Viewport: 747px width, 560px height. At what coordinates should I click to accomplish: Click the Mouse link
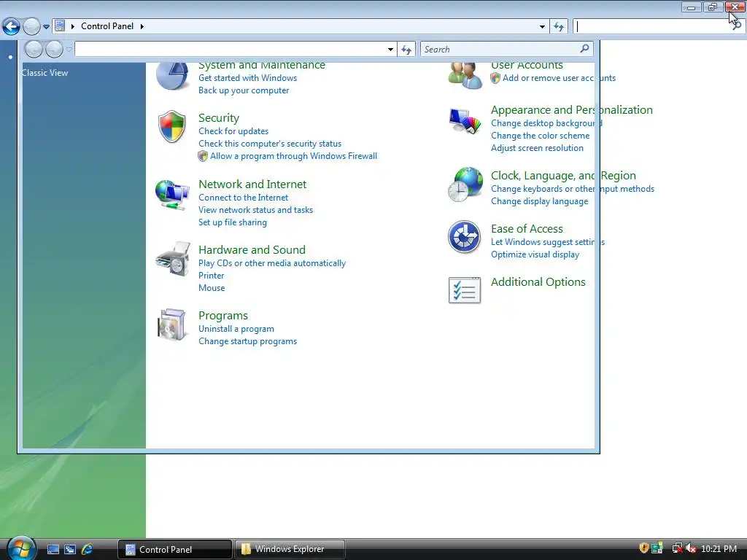pos(212,287)
